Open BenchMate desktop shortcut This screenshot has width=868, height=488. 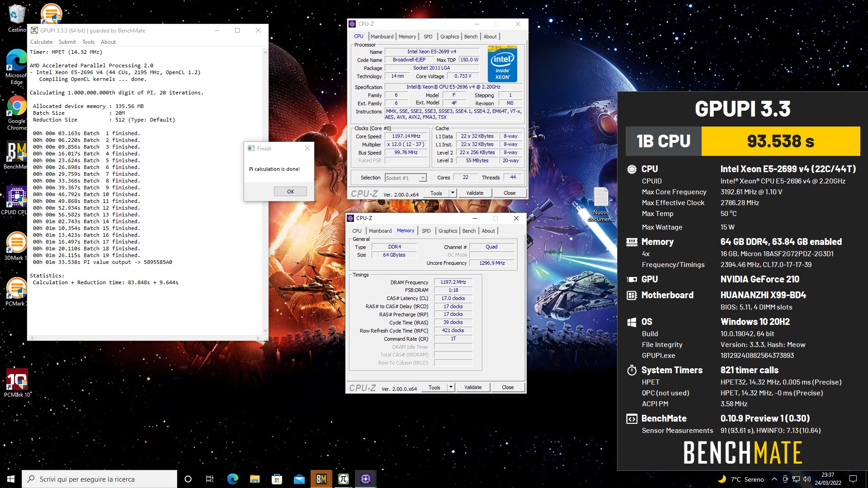pos(16,156)
